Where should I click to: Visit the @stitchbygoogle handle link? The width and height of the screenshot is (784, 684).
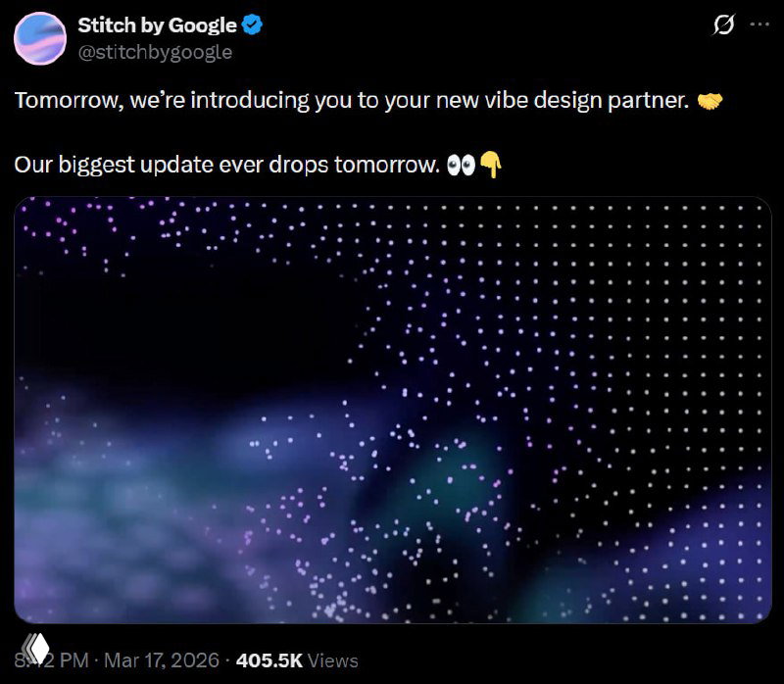click(155, 52)
